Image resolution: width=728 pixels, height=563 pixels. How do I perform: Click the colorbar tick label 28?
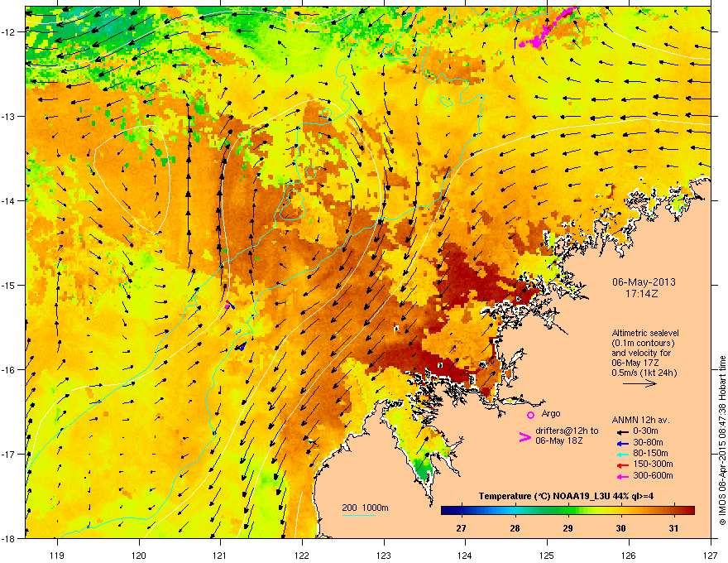coord(515,528)
